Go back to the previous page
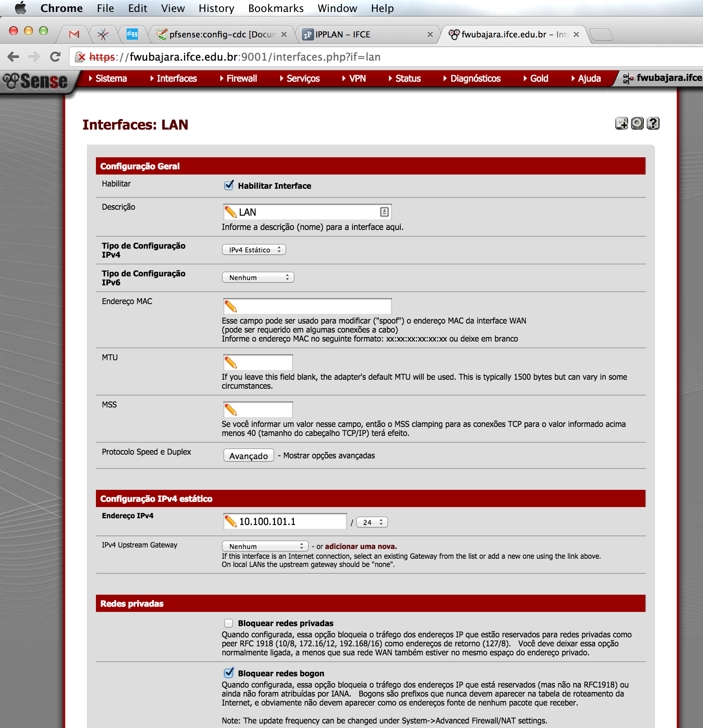The height and width of the screenshot is (728, 703). tap(13, 57)
